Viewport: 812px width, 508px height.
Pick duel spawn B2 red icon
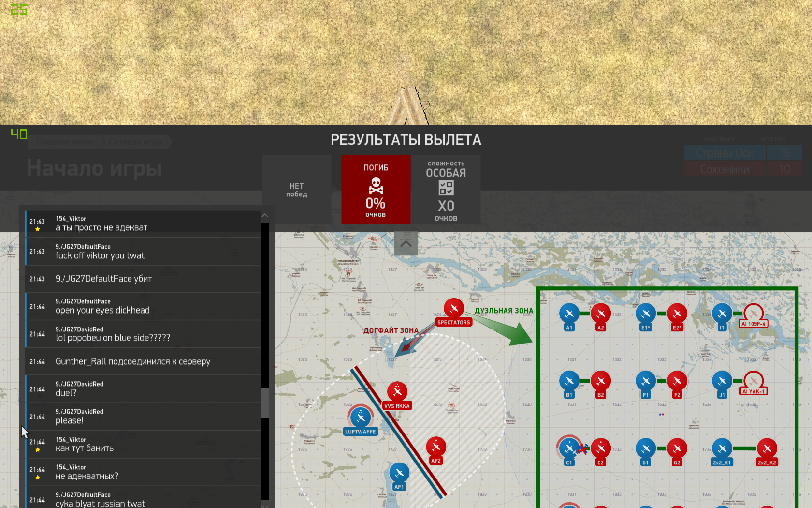coord(601,381)
